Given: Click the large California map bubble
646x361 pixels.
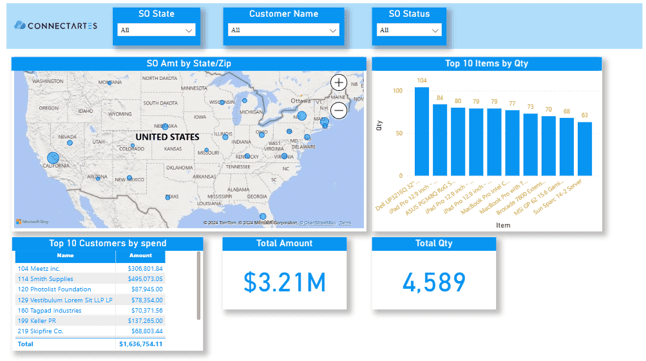Looking at the screenshot, I should point(53,157).
